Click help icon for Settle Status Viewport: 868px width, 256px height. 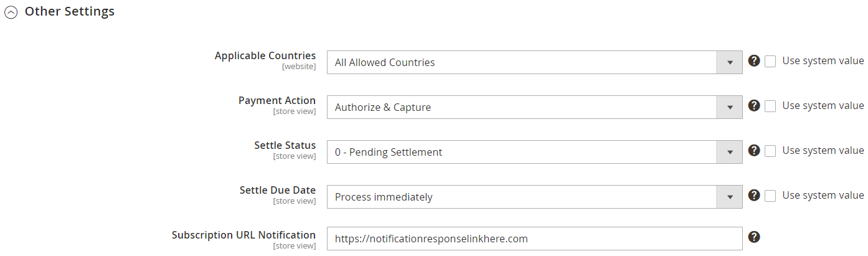pos(754,151)
